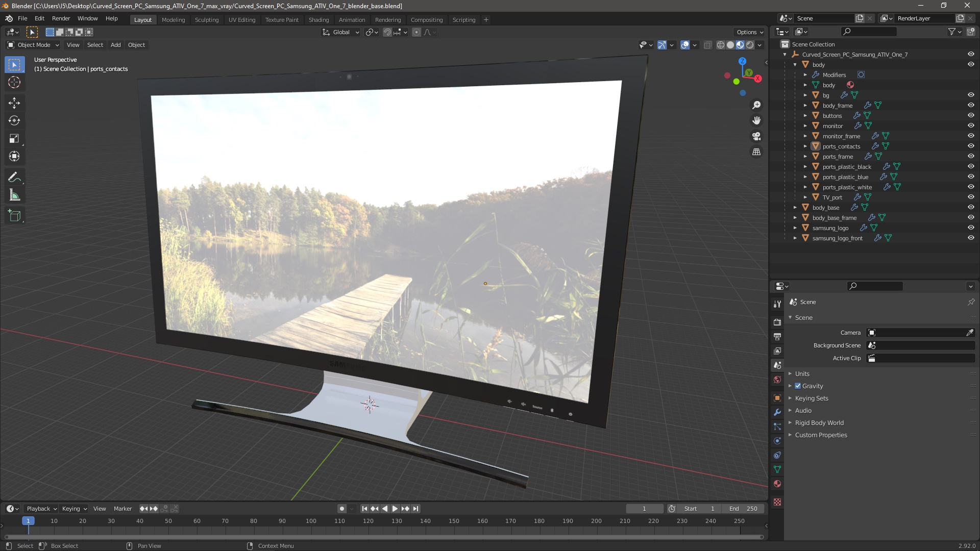Select the Measure tool
The height and width of the screenshot is (551, 980).
(14, 195)
